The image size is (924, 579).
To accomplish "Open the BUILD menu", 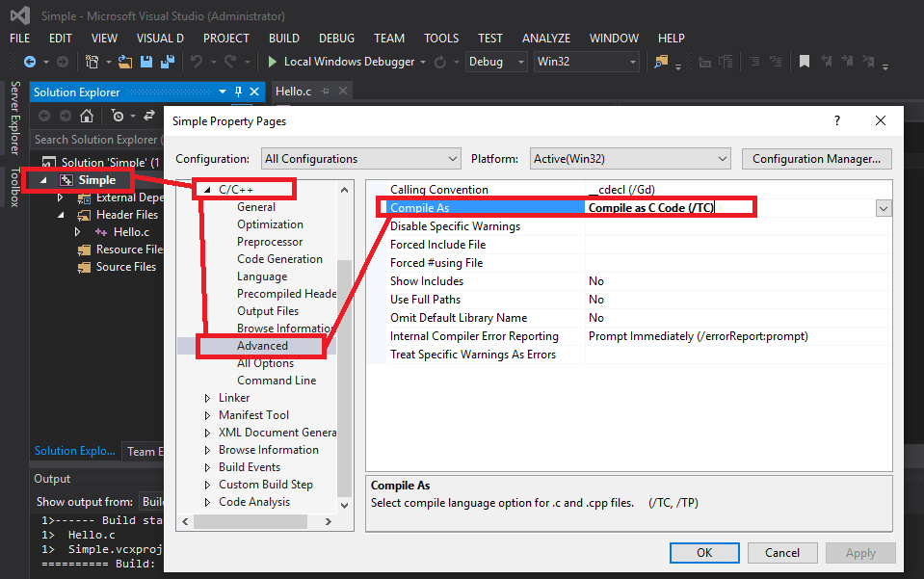I will 284,39.
